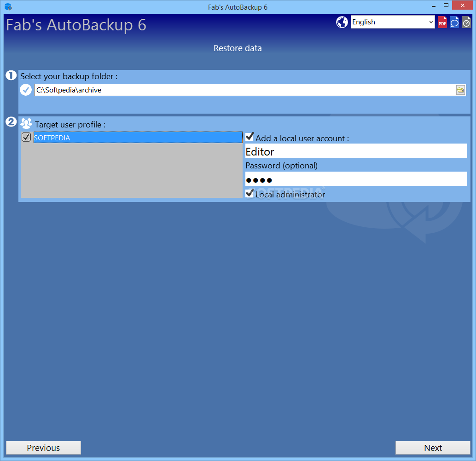Image resolution: width=476 pixels, height=461 pixels.
Task: Toggle the SOFTPEDIA profile checkbox
Action: pyautogui.click(x=26, y=137)
